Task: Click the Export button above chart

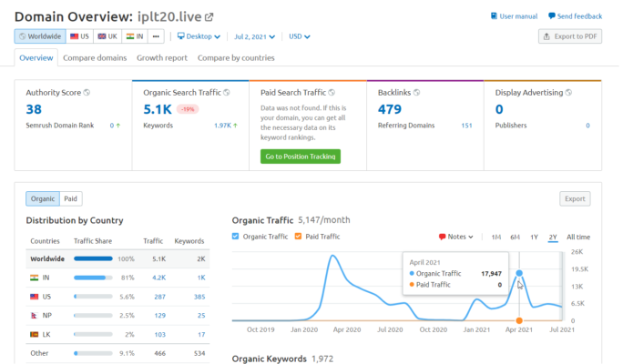Action: click(x=575, y=199)
